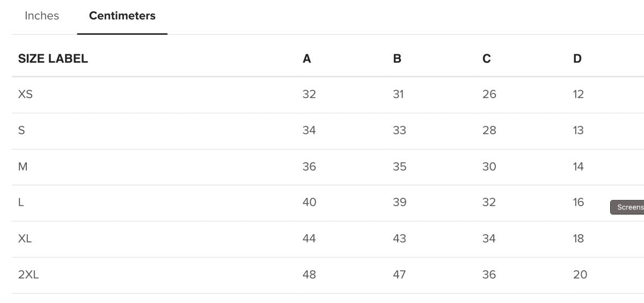Select the XS size row label
This screenshot has width=644, height=303.
point(25,95)
